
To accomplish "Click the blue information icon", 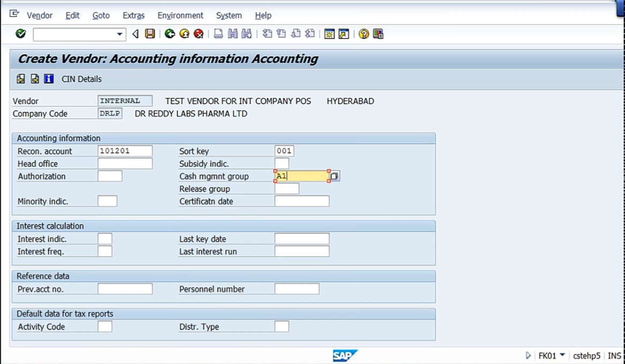I will [x=49, y=79].
